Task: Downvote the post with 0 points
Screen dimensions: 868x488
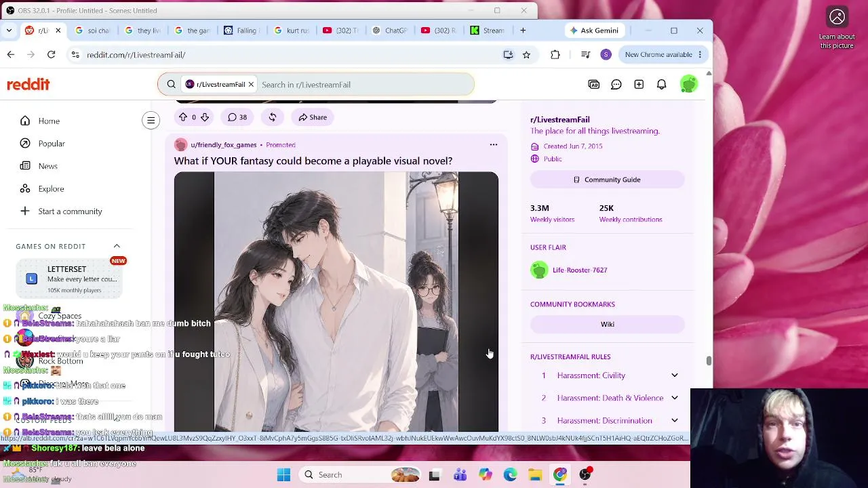Action: point(204,117)
